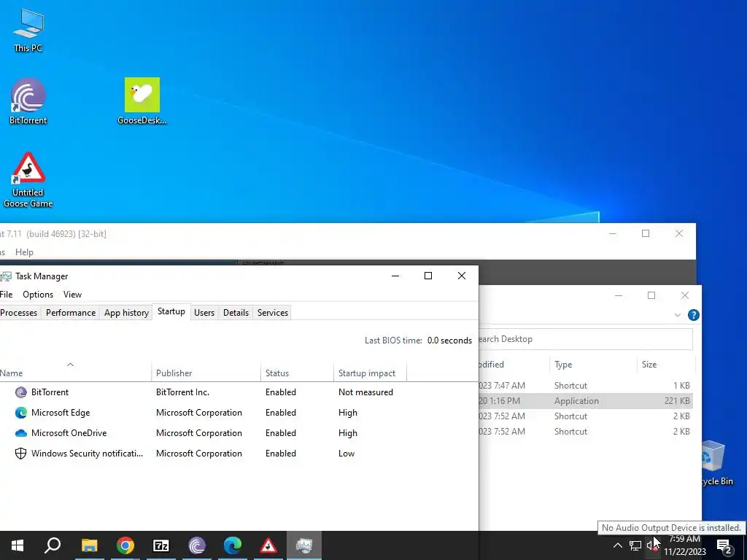Viewport: 747px width, 560px height.
Task: Click the File Explorer help question mark icon
Action: (x=694, y=315)
